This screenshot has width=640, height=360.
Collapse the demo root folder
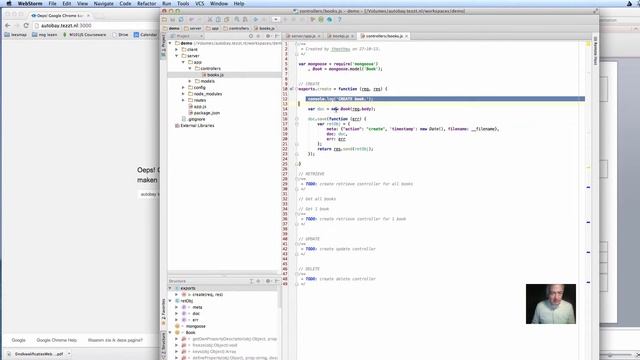[171, 43]
